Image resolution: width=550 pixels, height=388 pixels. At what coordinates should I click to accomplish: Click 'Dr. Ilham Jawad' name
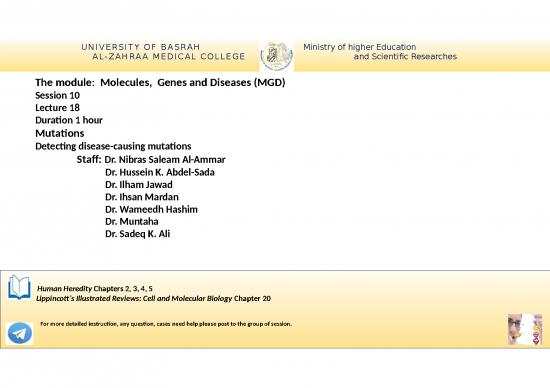139,185
